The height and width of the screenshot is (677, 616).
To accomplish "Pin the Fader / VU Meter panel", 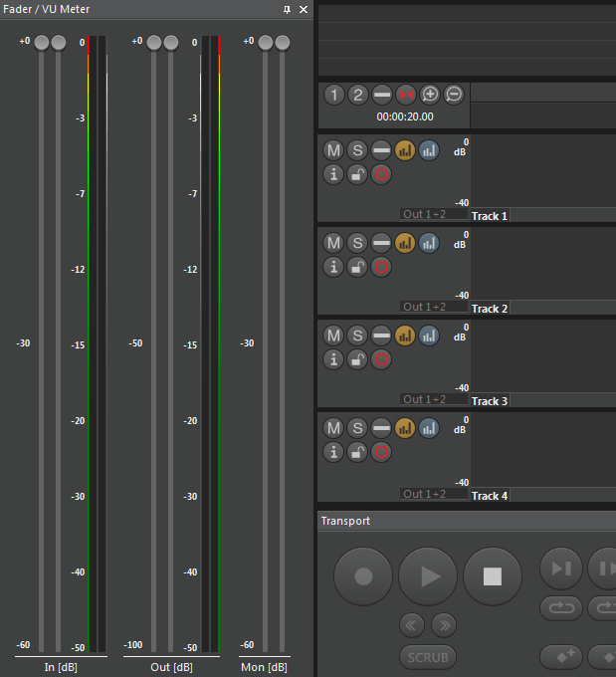I will [x=288, y=9].
